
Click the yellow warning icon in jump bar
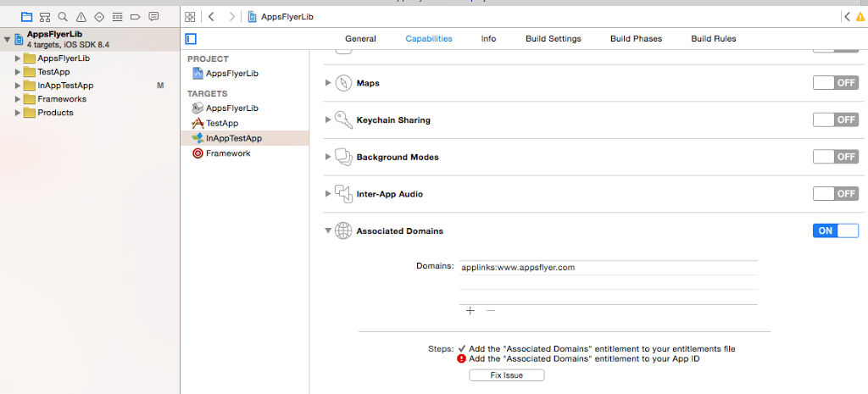[860, 17]
